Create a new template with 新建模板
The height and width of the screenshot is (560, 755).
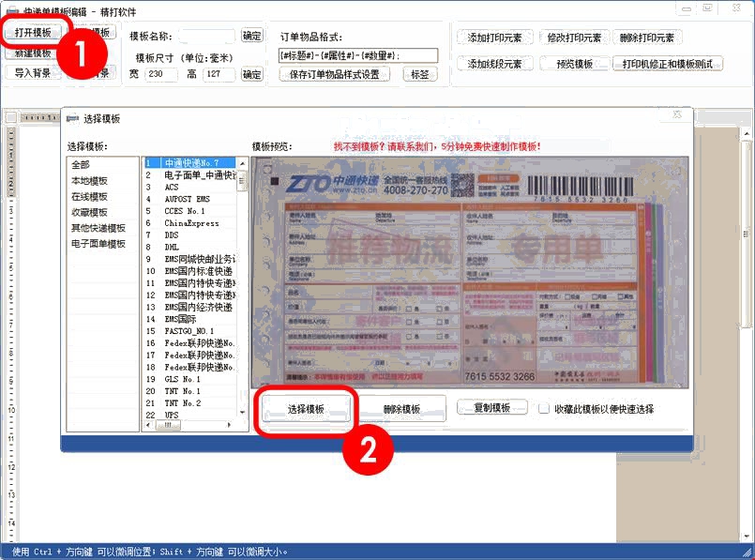point(31,53)
